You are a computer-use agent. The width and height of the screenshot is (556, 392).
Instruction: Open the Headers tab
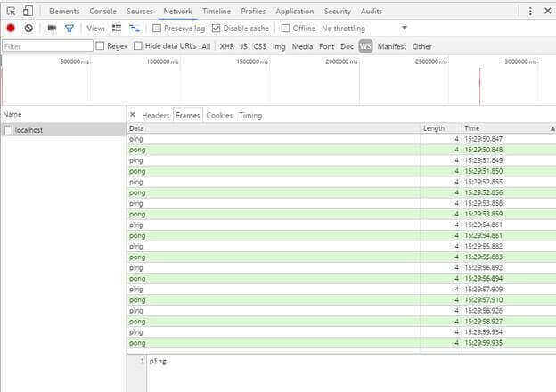click(155, 115)
